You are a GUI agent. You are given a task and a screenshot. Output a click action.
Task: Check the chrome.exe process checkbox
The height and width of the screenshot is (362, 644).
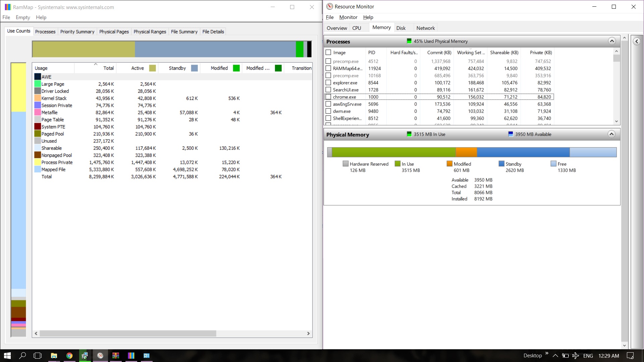click(328, 97)
